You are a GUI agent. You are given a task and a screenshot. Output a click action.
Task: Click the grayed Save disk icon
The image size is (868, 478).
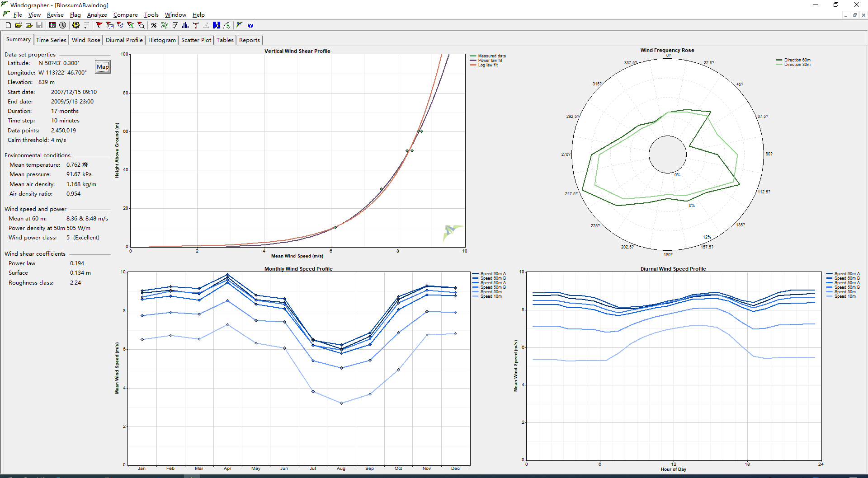pyautogui.click(x=39, y=25)
